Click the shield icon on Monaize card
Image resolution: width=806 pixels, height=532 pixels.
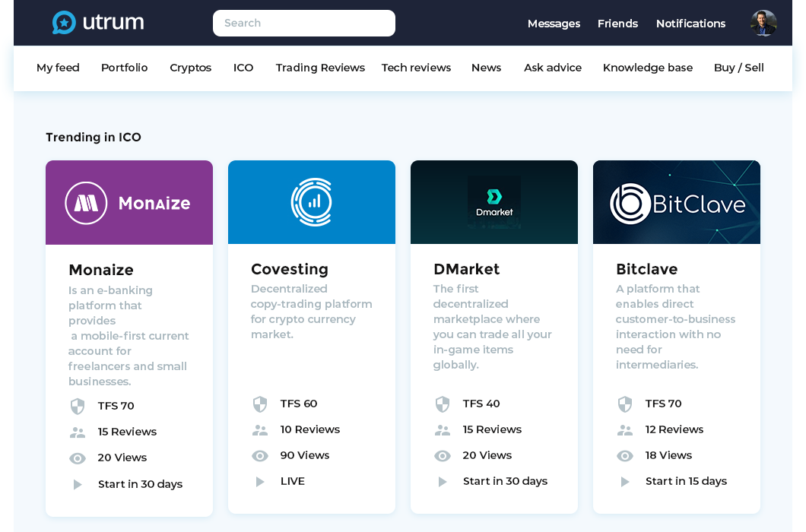tap(77, 406)
